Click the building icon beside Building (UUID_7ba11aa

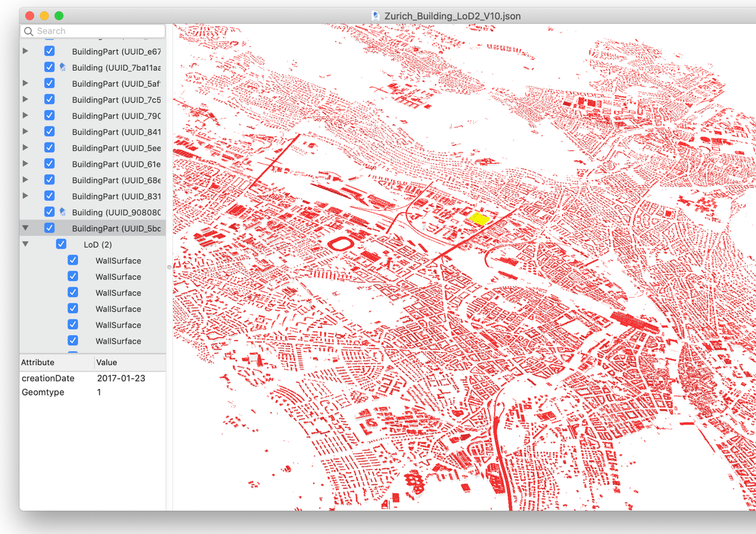pos(62,67)
